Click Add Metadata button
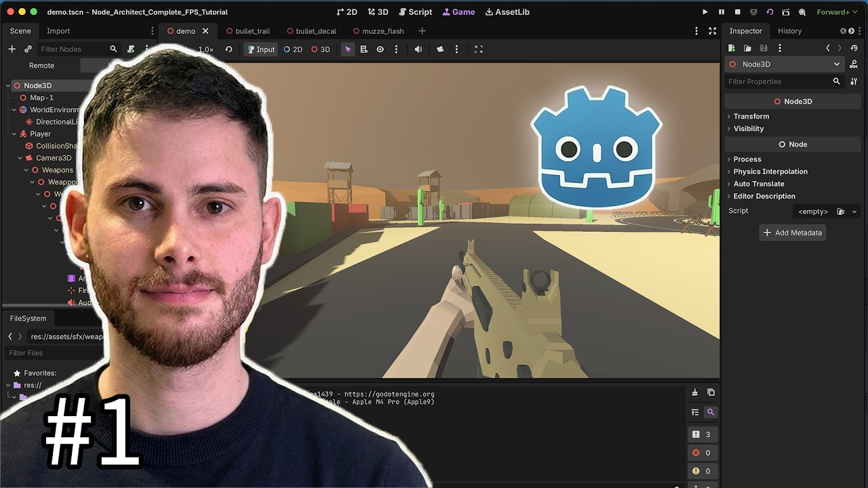 click(x=792, y=232)
